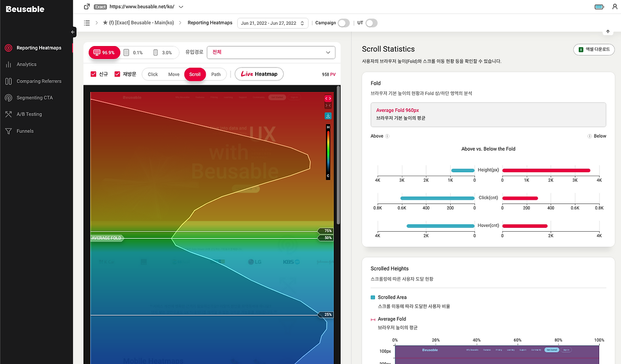Open the 유입경로 전체 dropdown

271,52
